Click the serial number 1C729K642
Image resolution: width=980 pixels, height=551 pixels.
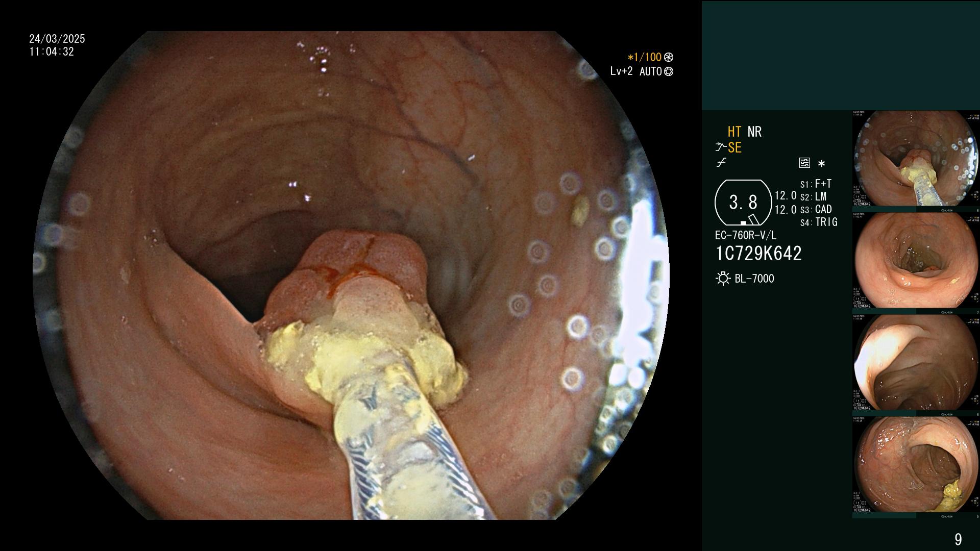(x=758, y=254)
